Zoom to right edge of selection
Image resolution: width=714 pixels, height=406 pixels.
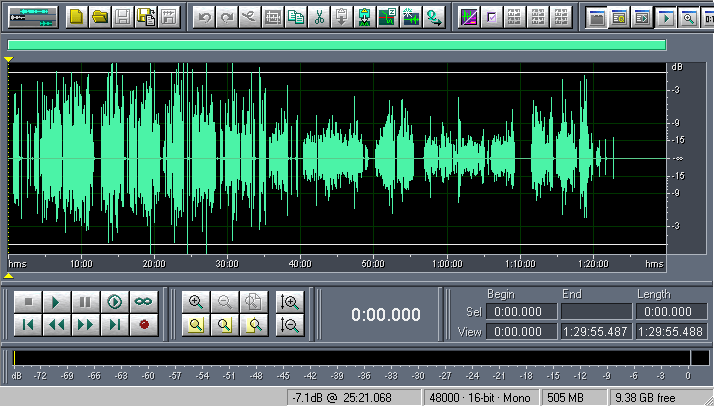(x=254, y=325)
